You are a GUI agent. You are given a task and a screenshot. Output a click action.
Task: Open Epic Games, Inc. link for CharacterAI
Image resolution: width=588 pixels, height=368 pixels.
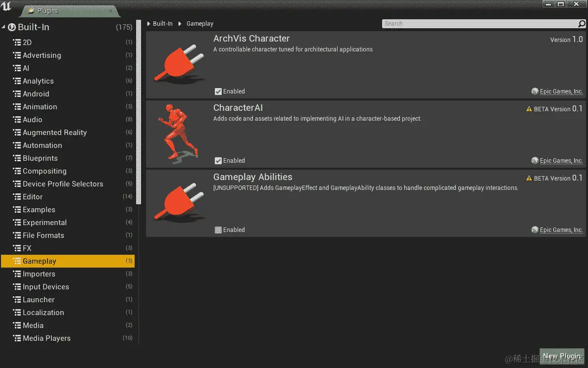(561, 161)
